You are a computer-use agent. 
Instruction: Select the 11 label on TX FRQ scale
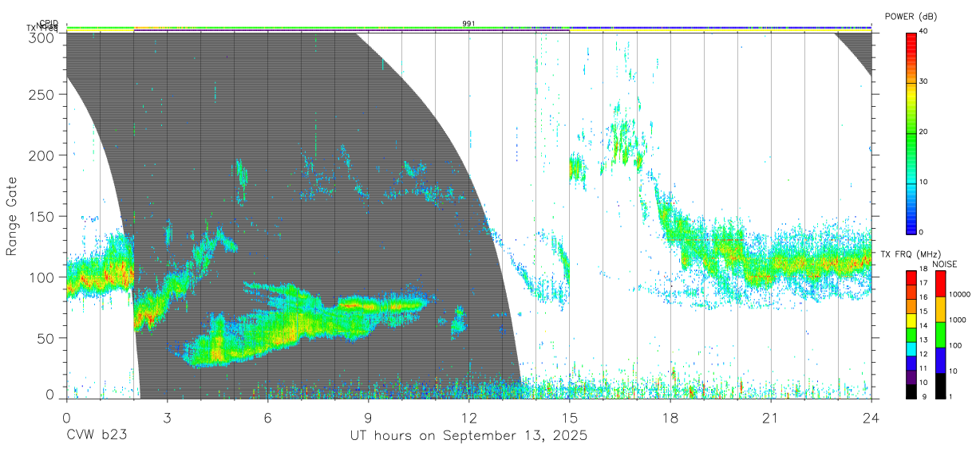pyautogui.click(x=924, y=368)
